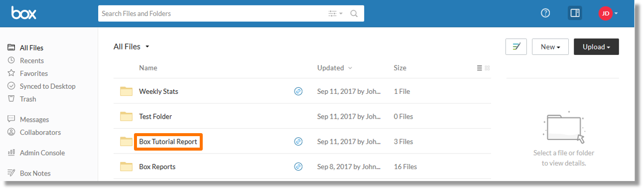Open the help question mark icon
Viewport: 644px width, 190px height.
[545, 13]
